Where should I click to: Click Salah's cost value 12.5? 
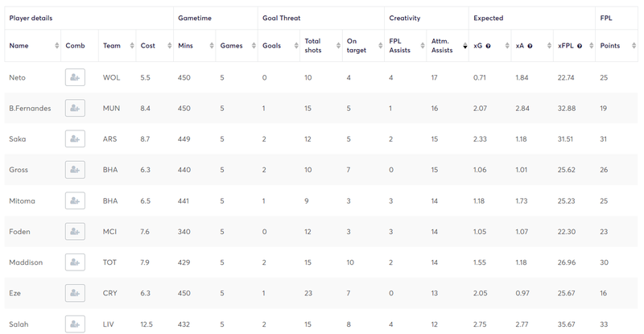coord(147,324)
